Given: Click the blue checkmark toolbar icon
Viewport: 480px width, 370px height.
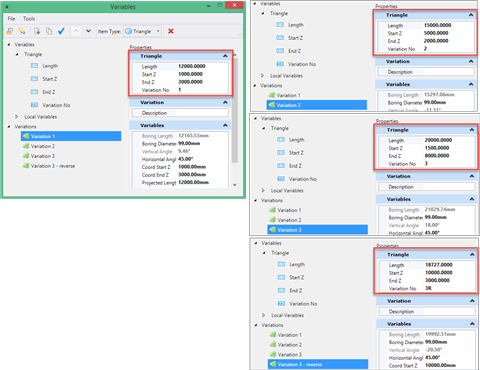Looking at the screenshot, I should 61,31.
